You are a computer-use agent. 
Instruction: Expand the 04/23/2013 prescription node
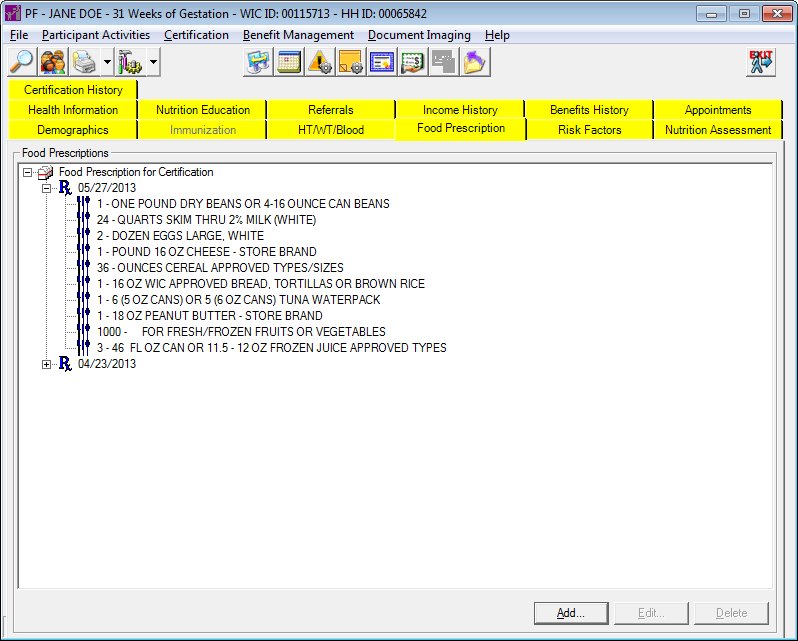pos(46,364)
